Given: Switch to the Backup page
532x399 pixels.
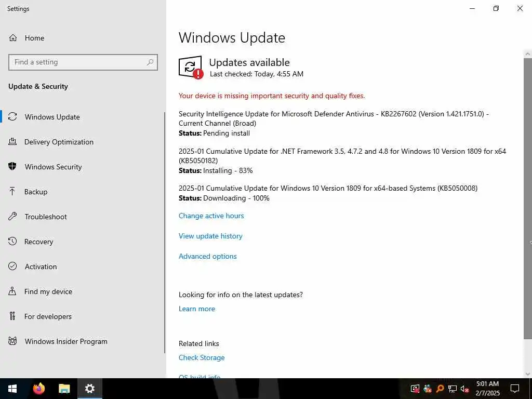Looking at the screenshot, I should (36, 192).
